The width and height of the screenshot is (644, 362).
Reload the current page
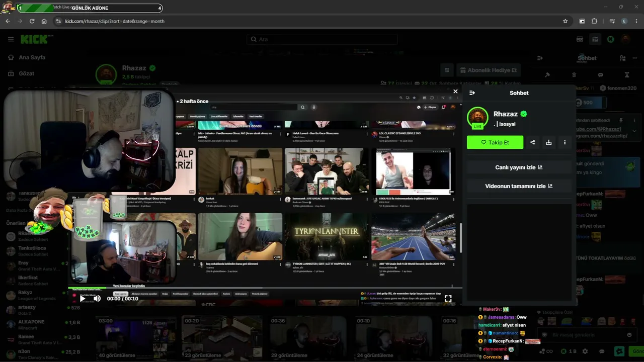click(x=32, y=21)
